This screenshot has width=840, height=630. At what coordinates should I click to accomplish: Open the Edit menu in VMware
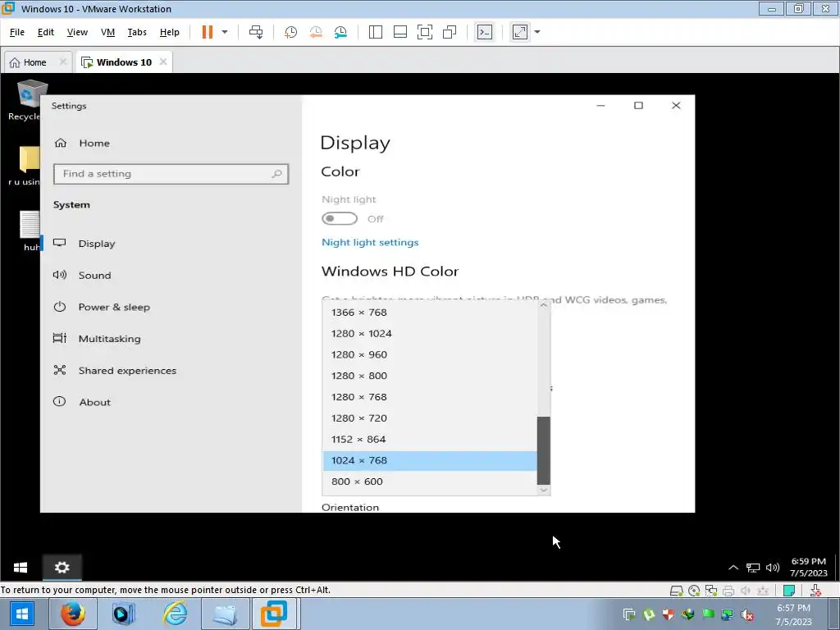coord(46,32)
